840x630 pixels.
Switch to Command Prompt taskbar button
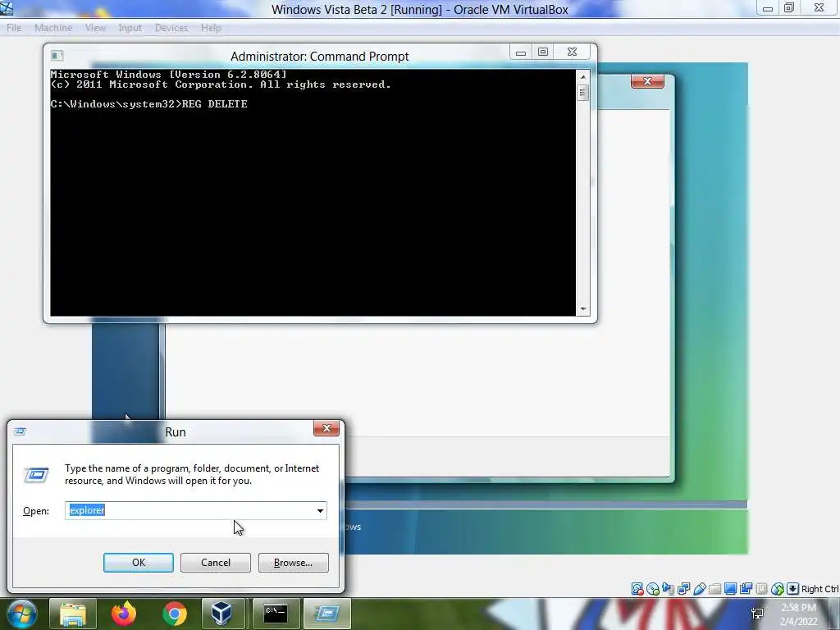pos(276,614)
